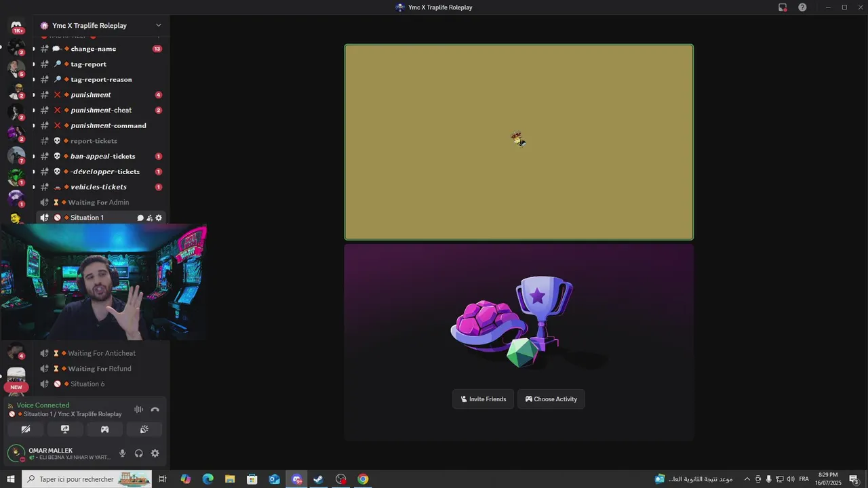The width and height of the screenshot is (868, 488).
Task: Open the Discord inbox icon in title bar
Action: pyautogui.click(x=783, y=7)
